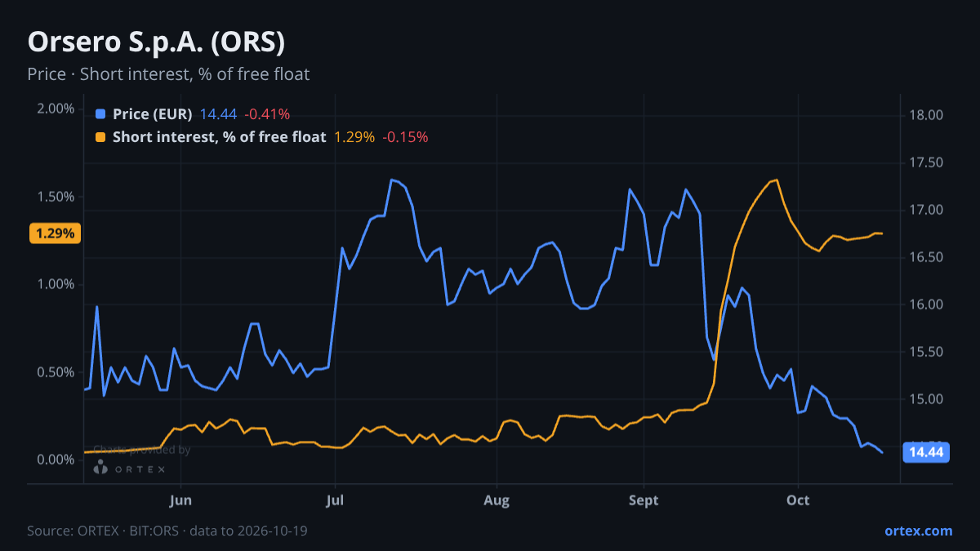Click the chart title 'Orsero S.p.A. (ORS)'

[156, 42]
